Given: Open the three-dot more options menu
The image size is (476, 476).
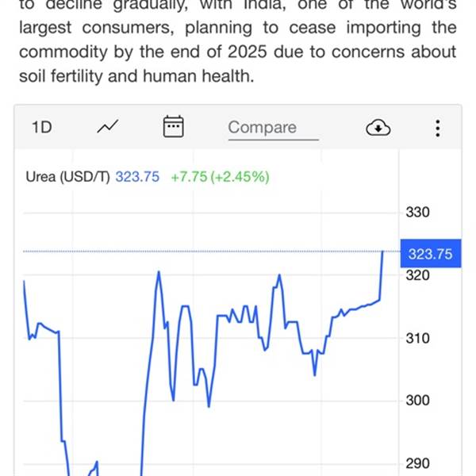Looking at the screenshot, I should pos(437,128).
